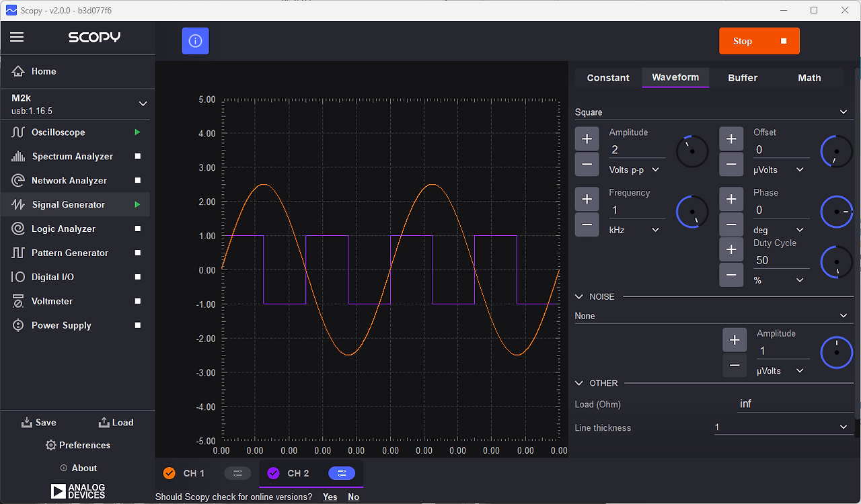Click the Home icon in sidebar

[18, 71]
